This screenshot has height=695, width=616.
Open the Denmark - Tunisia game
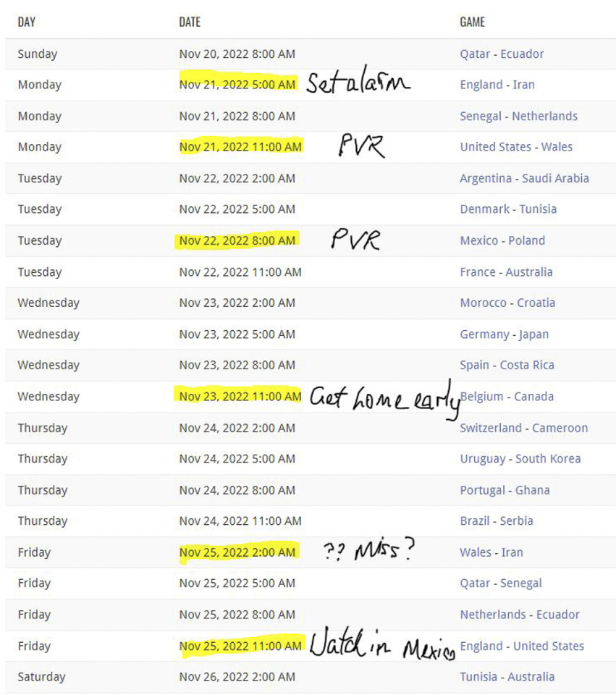pyautogui.click(x=508, y=208)
